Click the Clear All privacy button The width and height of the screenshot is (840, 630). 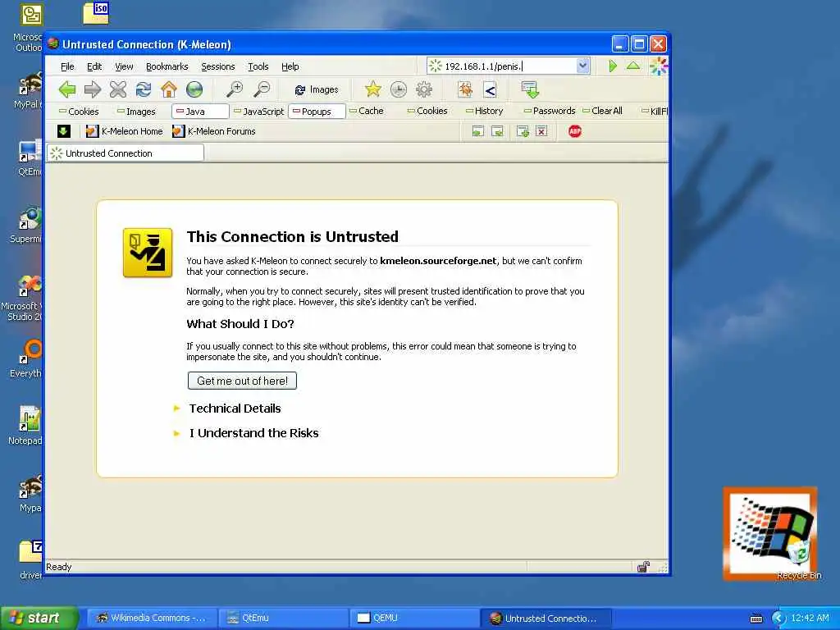coord(602,111)
